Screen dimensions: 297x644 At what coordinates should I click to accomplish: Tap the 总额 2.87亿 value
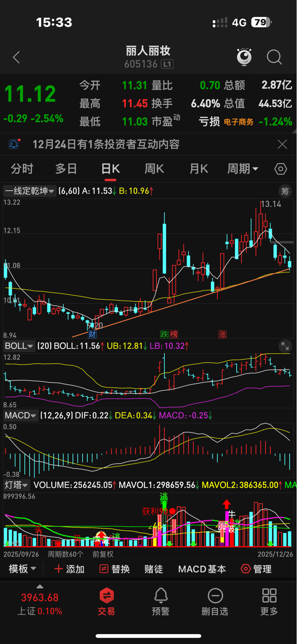277,85
